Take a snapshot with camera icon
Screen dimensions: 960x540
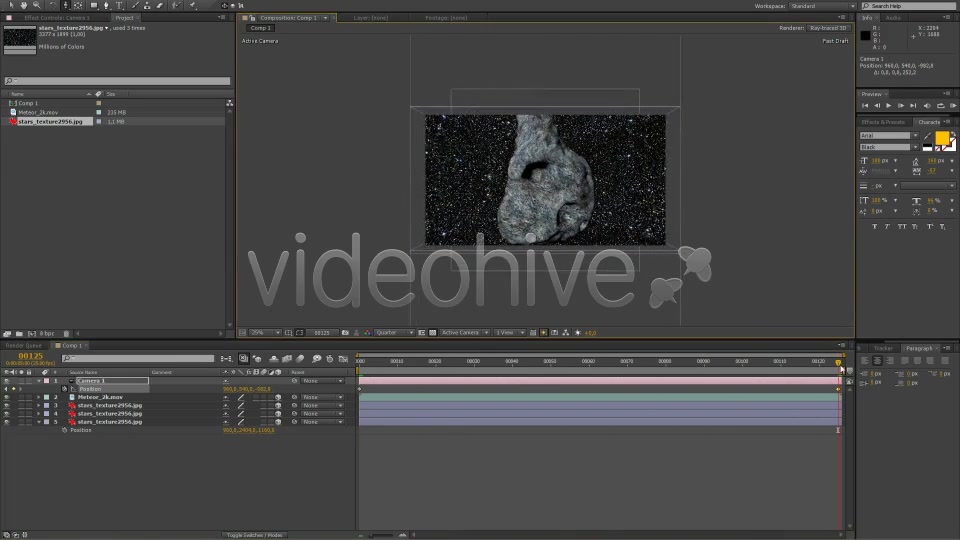tap(345, 332)
